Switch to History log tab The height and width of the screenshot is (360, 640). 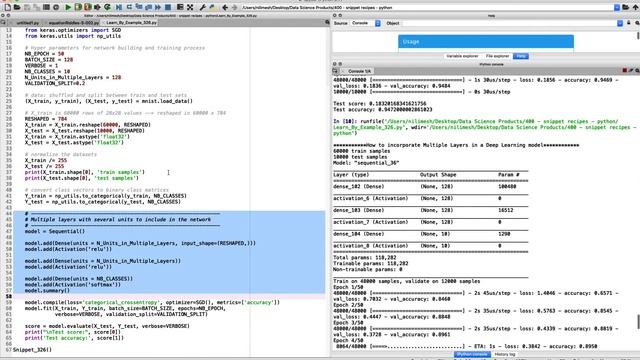pyautogui.click(x=505, y=354)
